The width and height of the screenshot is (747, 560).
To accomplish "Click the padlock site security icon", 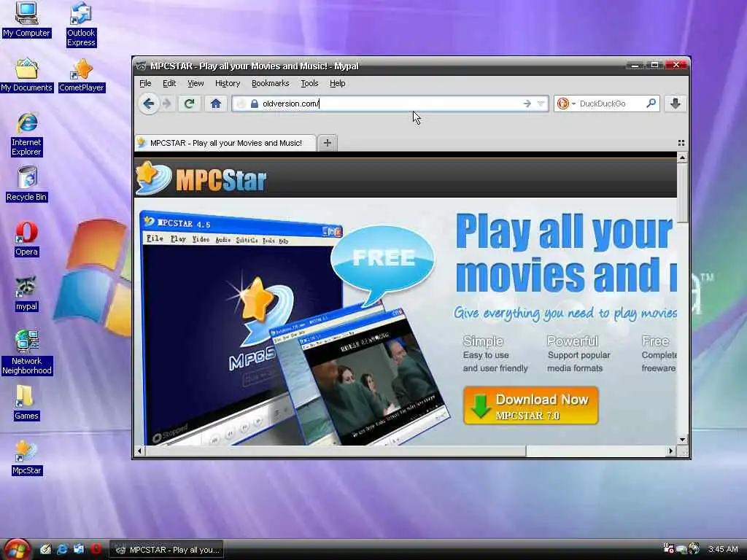I will (x=255, y=104).
